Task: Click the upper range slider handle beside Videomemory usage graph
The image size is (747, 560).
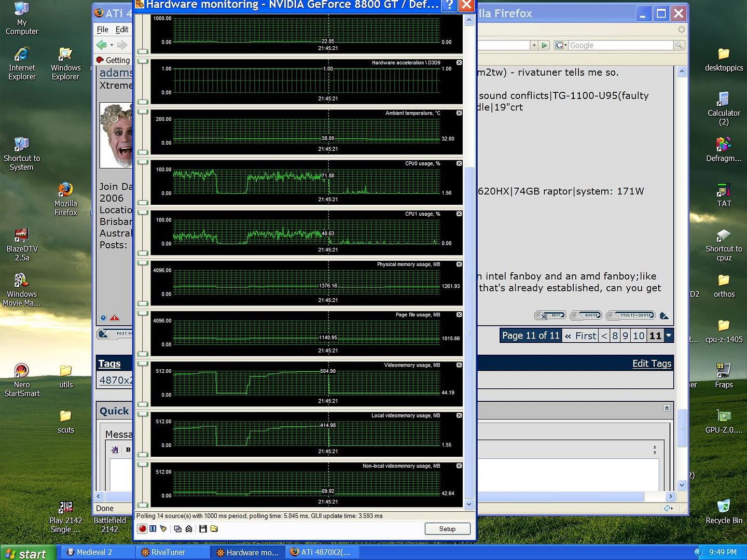Action: click(x=143, y=364)
